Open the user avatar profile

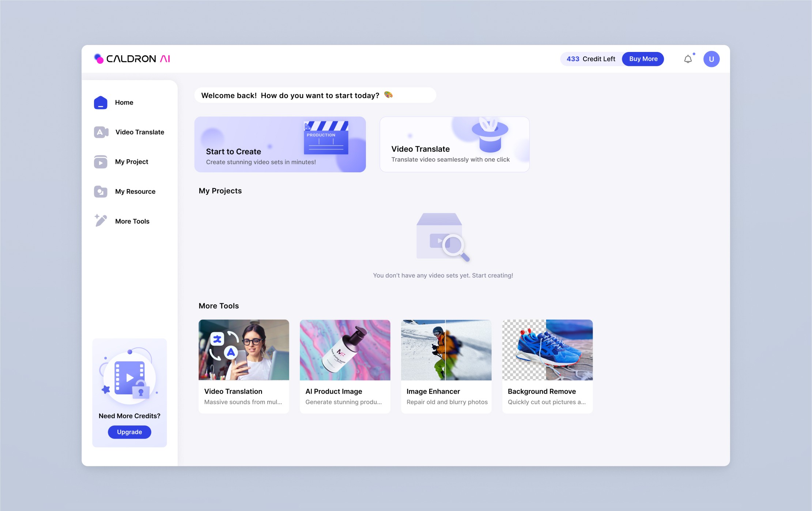[x=711, y=59]
